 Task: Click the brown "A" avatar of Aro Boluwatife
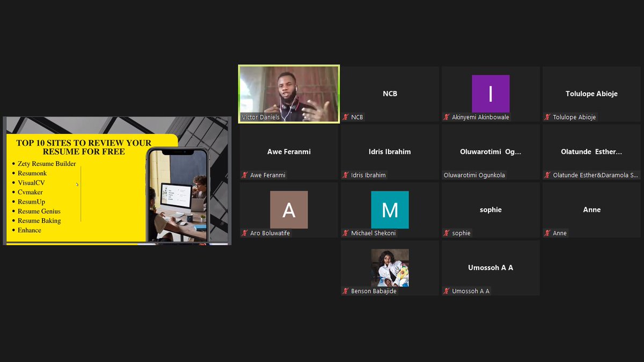289,210
